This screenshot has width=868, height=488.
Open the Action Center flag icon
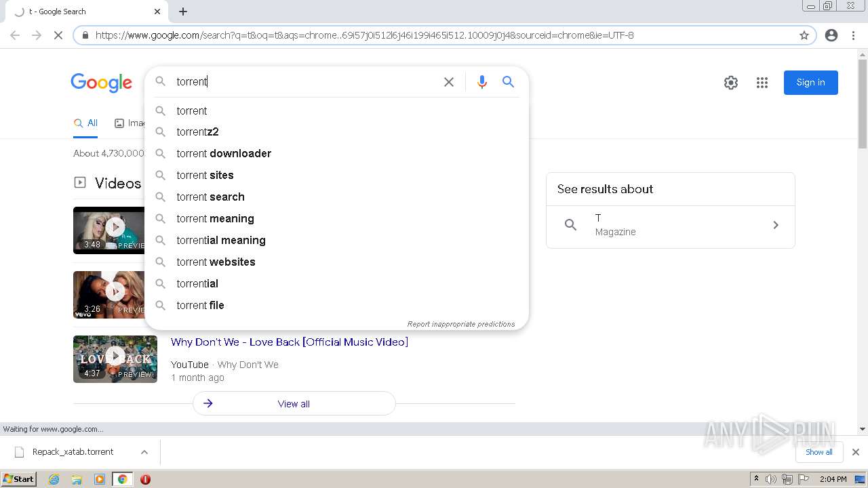[803, 479]
